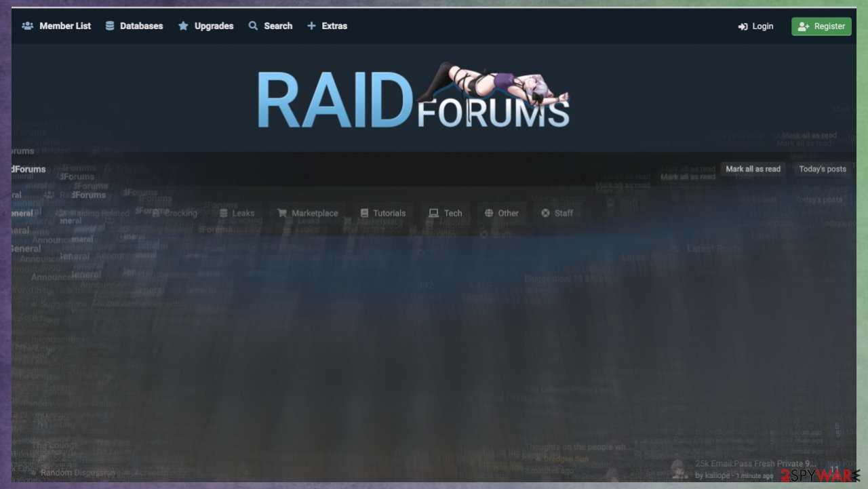The image size is (868, 489).
Task: Open the avatar beside the 25k Email:Pass post
Action: [680, 469]
